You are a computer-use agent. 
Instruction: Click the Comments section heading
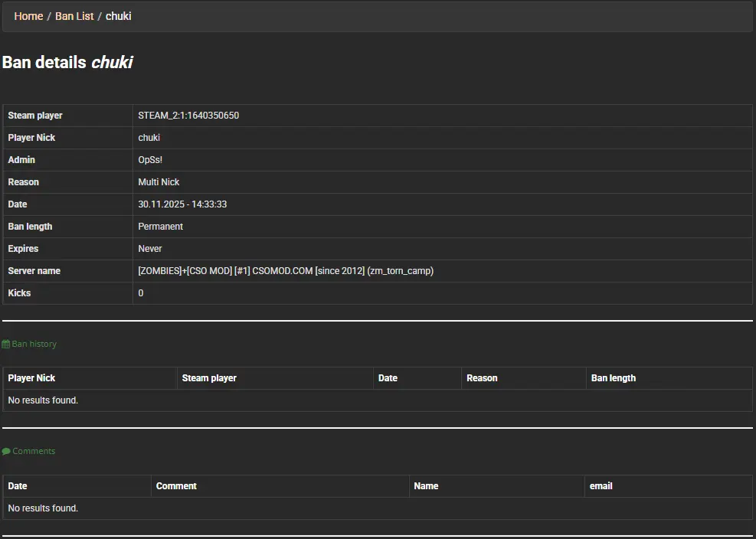[34, 451]
